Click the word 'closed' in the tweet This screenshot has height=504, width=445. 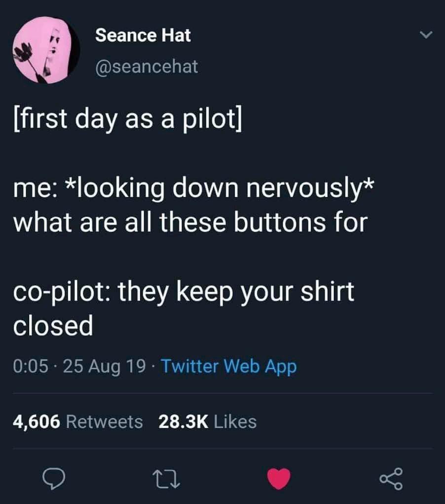(x=53, y=325)
